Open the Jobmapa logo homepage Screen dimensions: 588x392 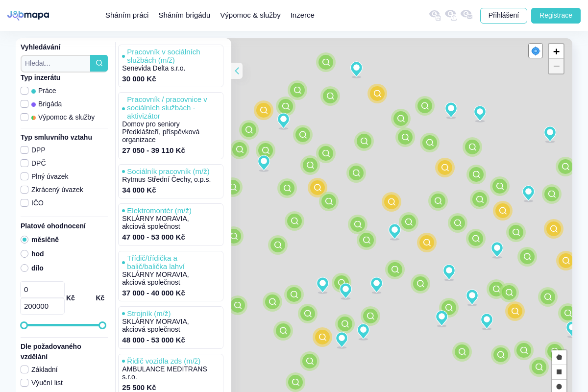pyautogui.click(x=28, y=15)
